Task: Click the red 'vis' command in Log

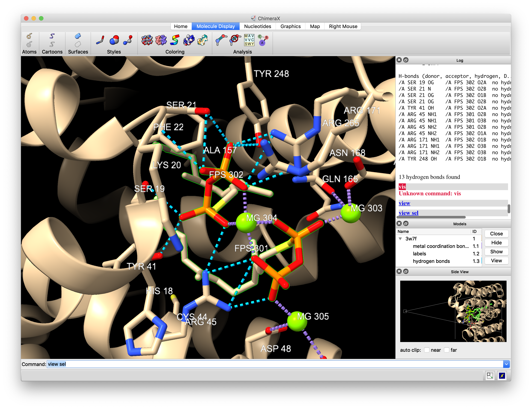Action: (402, 187)
